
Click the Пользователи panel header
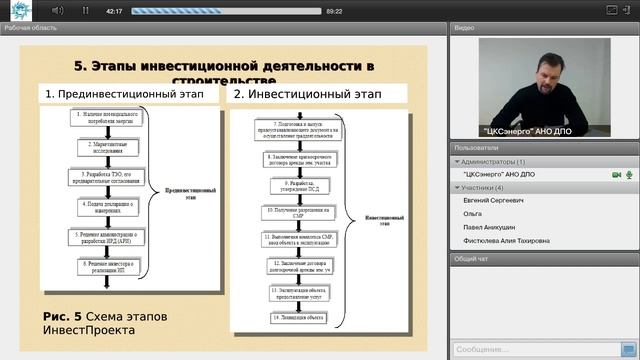pos(544,148)
